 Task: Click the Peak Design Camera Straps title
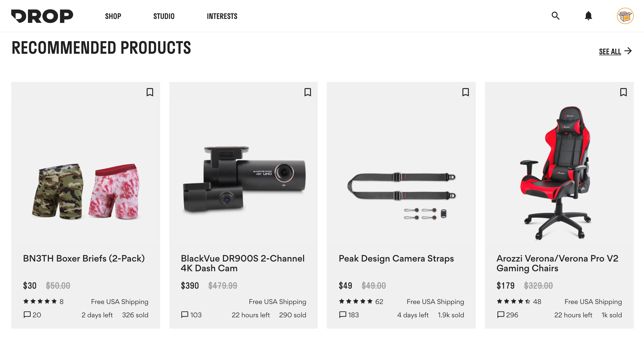coord(396,258)
